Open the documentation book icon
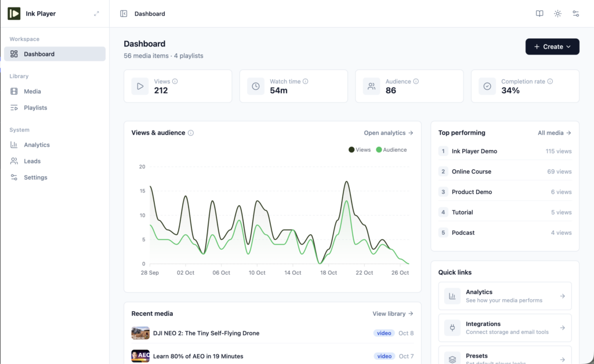The height and width of the screenshot is (364, 594). [539, 14]
